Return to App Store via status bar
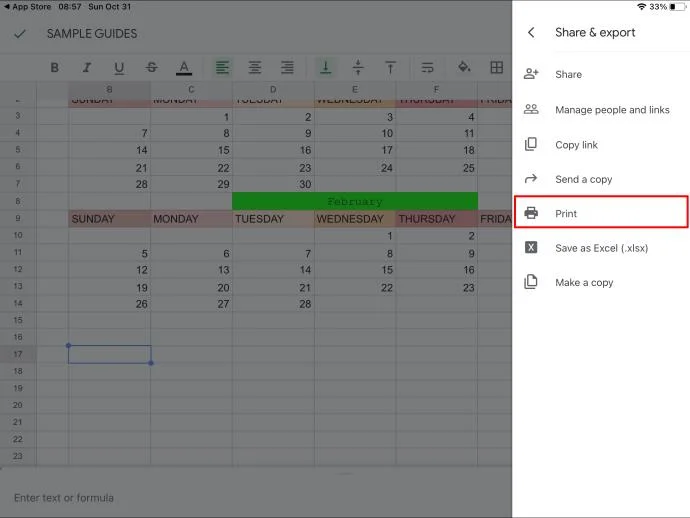690x518 pixels. tap(27, 7)
